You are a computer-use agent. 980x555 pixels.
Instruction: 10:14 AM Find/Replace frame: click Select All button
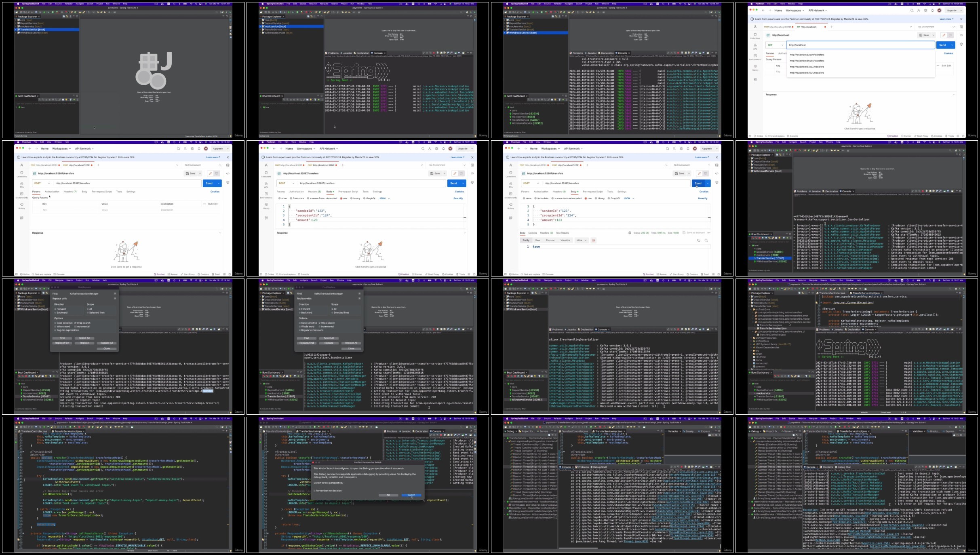84,338
